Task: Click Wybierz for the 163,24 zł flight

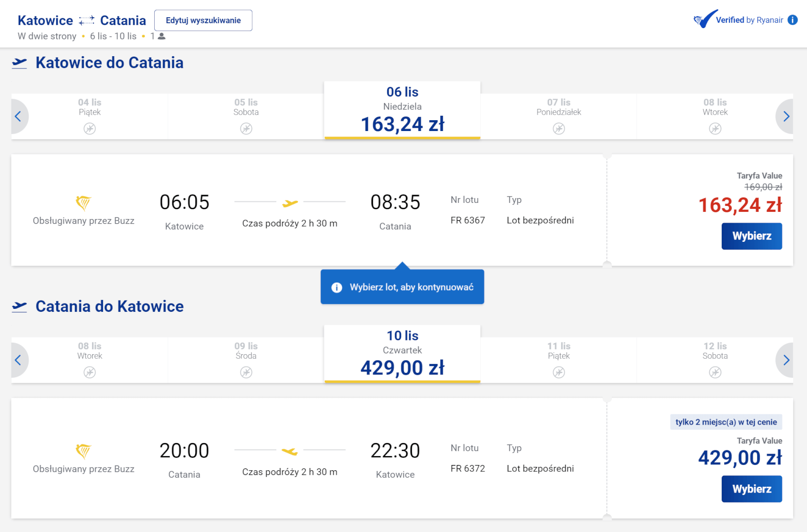Action: [x=752, y=236]
